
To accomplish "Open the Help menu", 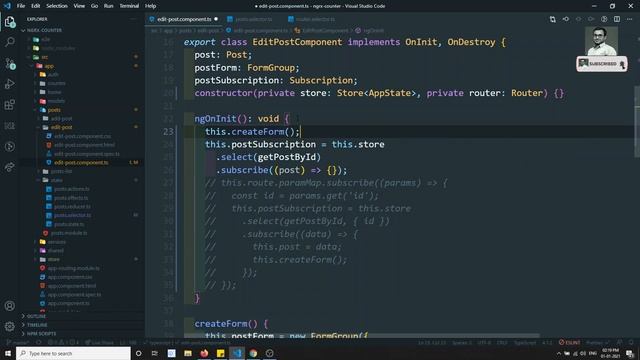I will (151, 6).
